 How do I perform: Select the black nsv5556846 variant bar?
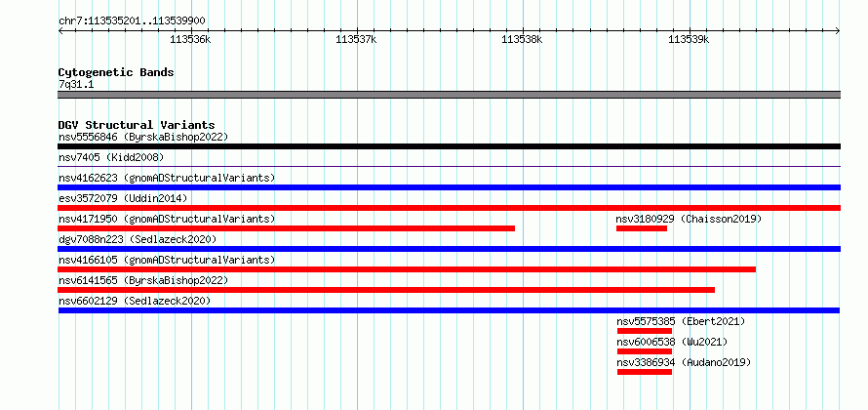point(449,146)
